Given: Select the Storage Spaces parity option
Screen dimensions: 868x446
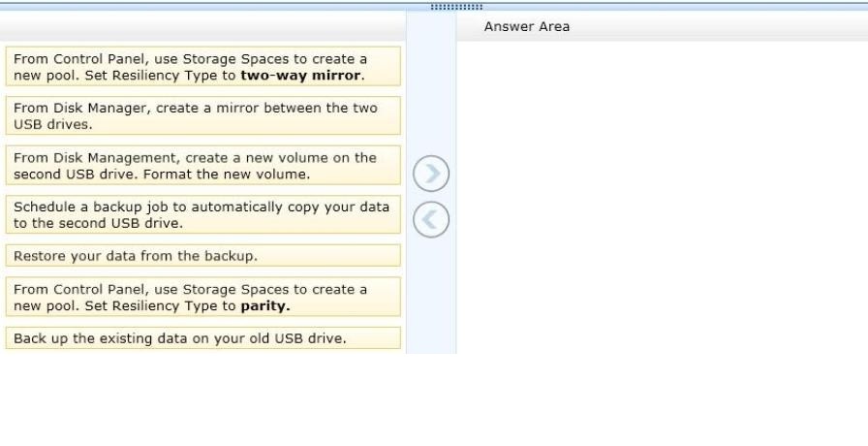Looking at the screenshot, I should point(203,297).
